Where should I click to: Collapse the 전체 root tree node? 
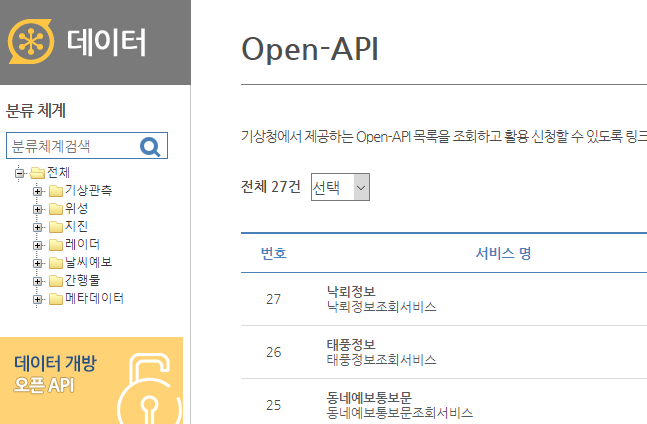[19, 173]
